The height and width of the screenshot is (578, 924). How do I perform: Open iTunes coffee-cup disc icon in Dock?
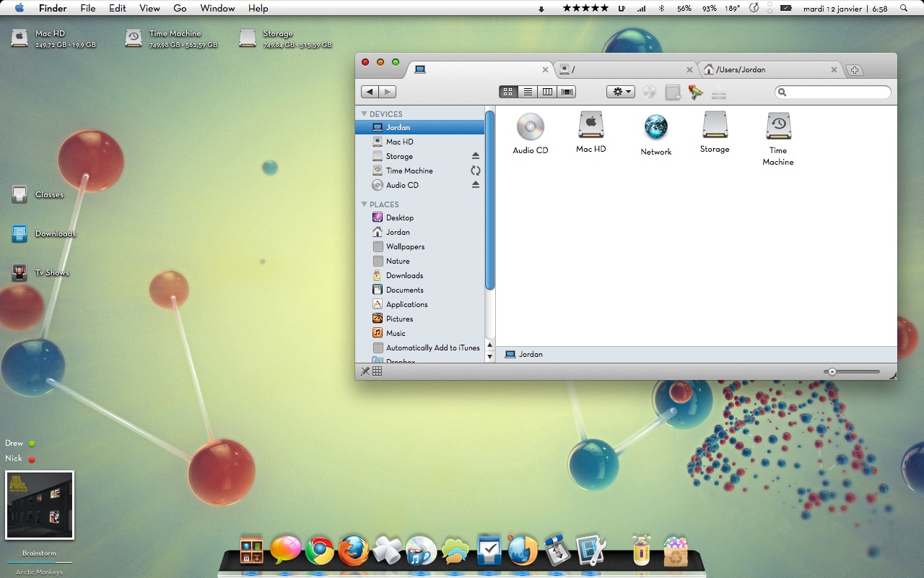coord(421,551)
